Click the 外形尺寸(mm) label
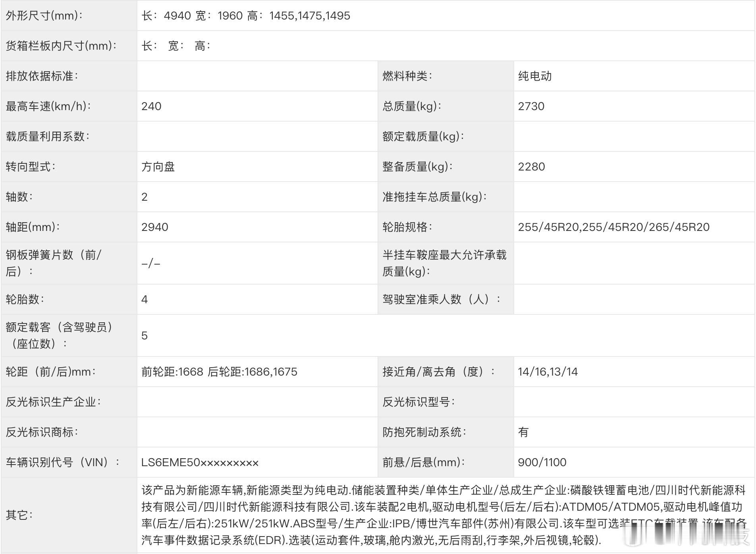Image resolution: width=756 pixels, height=554 pixels. pyautogui.click(x=44, y=16)
